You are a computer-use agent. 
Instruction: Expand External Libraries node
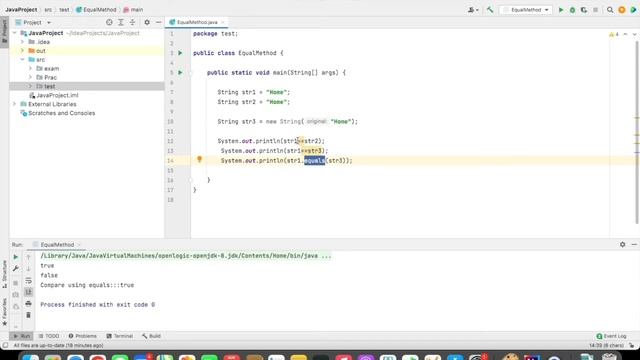pyautogui.click(x=14, y=104)
